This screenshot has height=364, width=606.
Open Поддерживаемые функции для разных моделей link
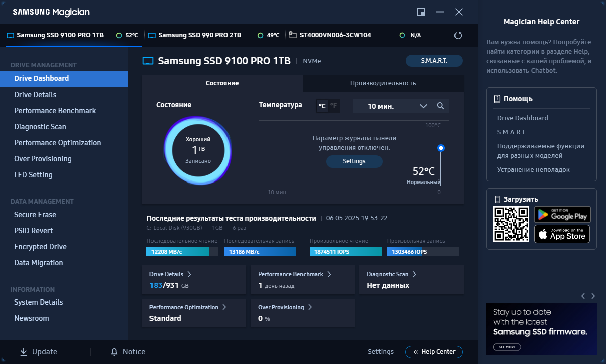[541, 151]
